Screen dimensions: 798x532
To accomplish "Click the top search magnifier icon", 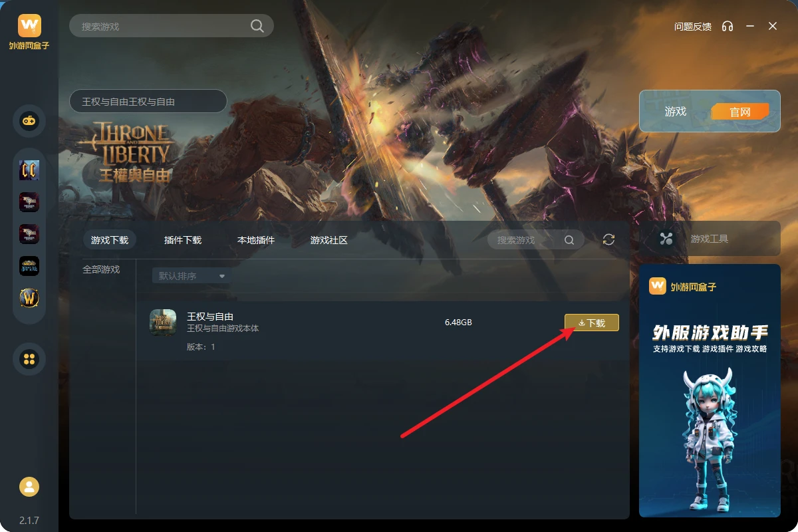I will [x=257, y=26].
